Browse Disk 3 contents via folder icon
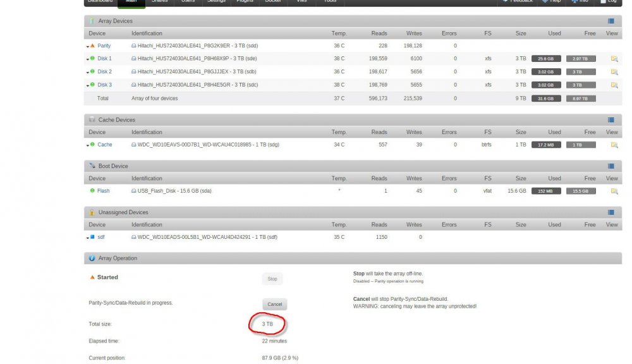The image size is (632, 364). click(614, 85)
